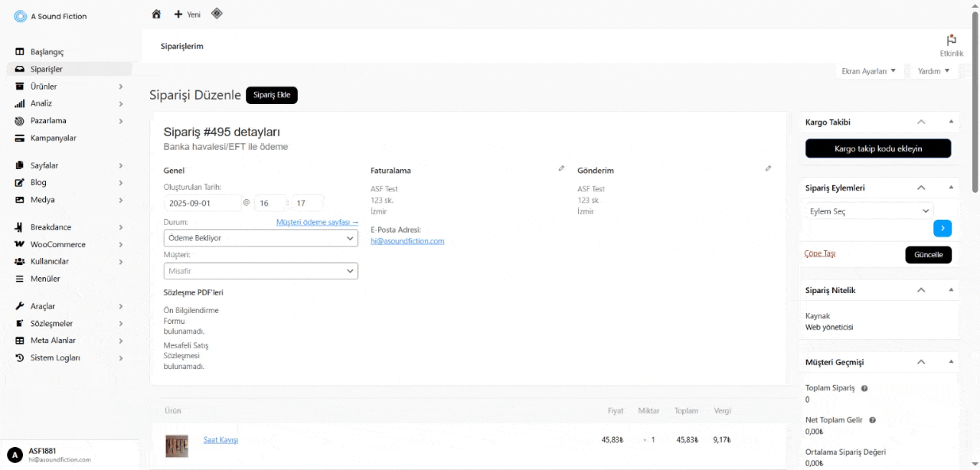The width and height of the screenshot is (980, 470).
Task: Click the help icon beside Net Toplam Gelir
Action: [872, 420]
